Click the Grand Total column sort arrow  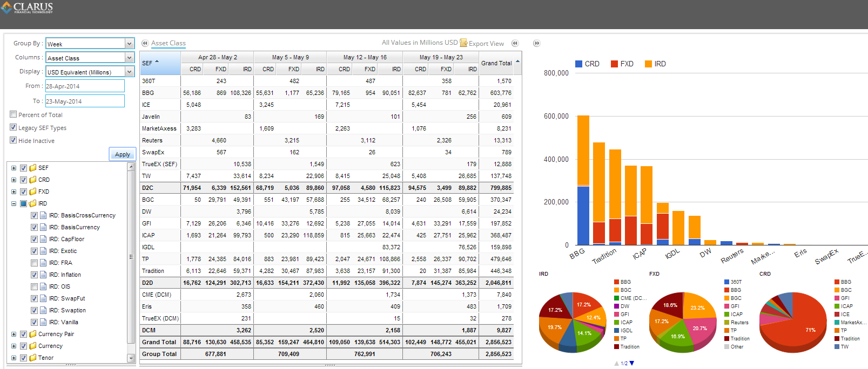(517, 61)
